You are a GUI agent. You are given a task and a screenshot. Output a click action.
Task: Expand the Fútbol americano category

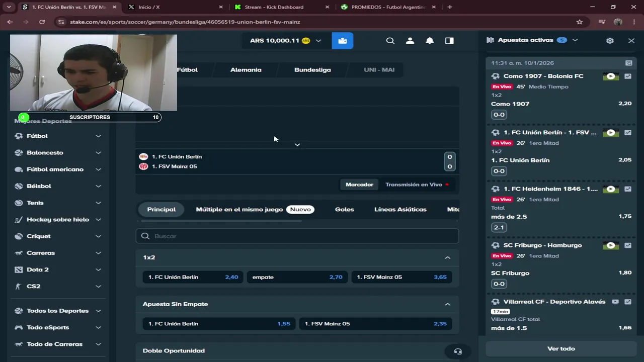[x=98, y=169]
